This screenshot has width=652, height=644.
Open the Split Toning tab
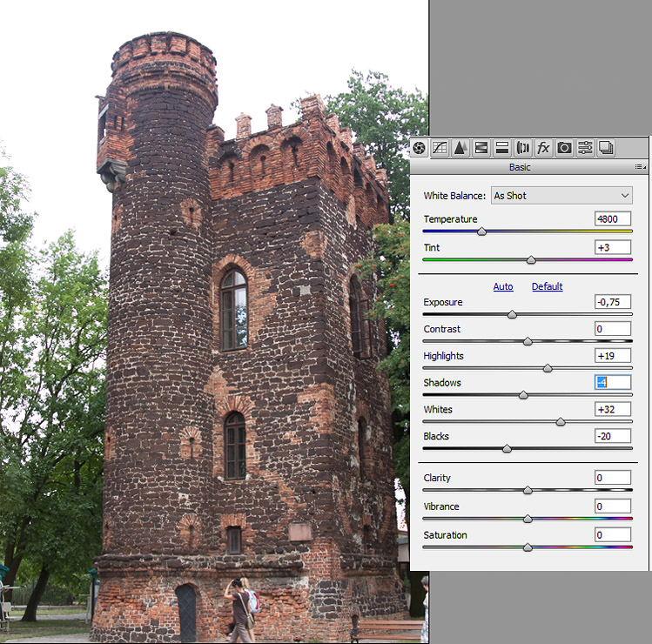(502, 148)
